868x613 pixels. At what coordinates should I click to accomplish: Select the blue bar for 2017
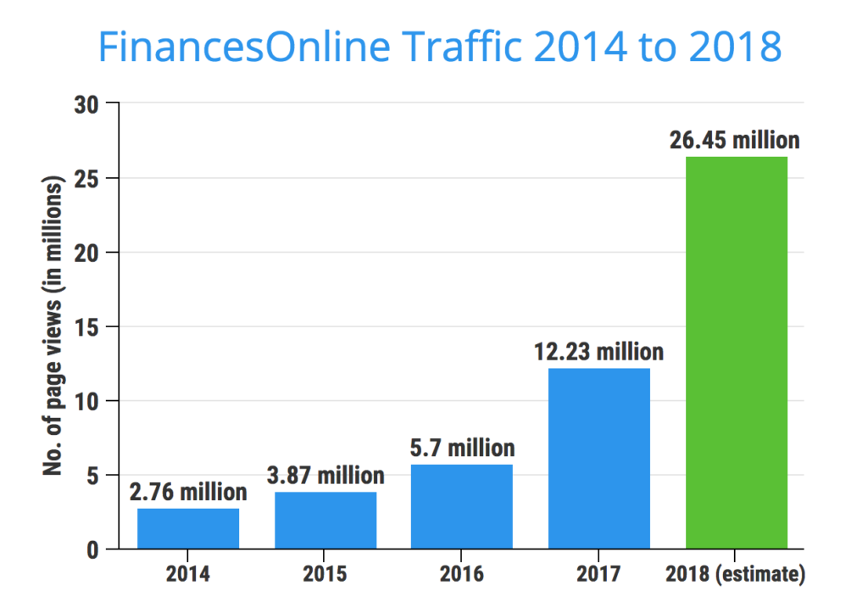[x=599, y=459]
